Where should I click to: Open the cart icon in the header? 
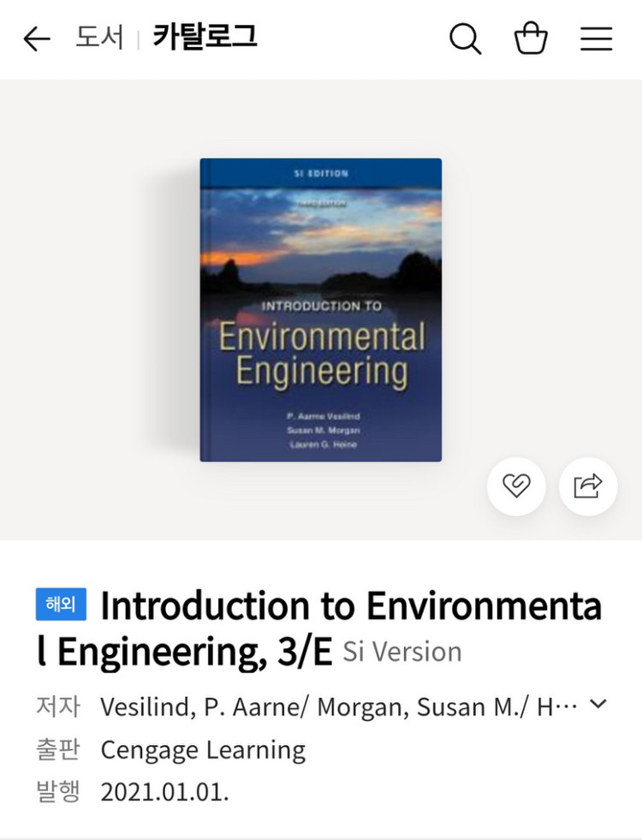coord(531,38)
